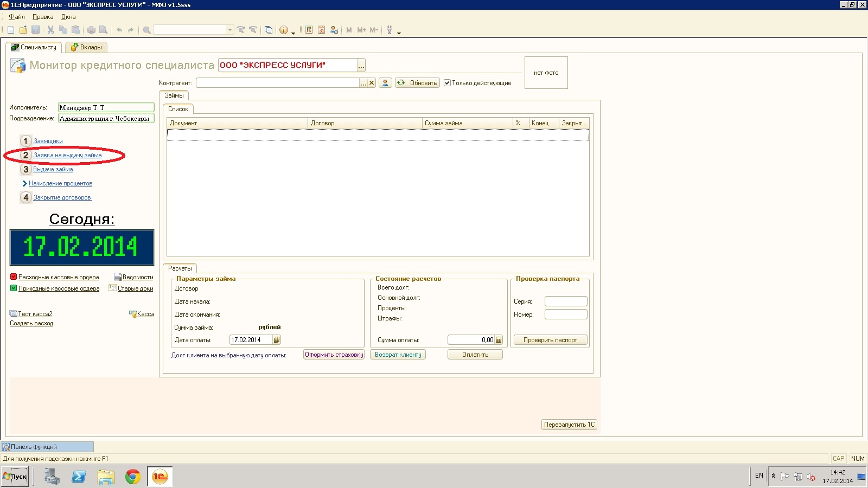Open the Заявка на выдачу займа link

(x=67, y=155)
